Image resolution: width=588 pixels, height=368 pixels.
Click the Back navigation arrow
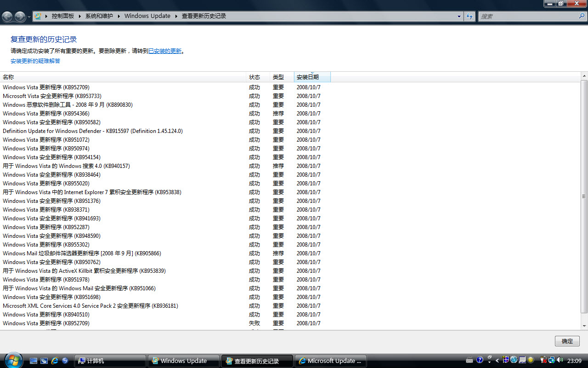(7, 17)
